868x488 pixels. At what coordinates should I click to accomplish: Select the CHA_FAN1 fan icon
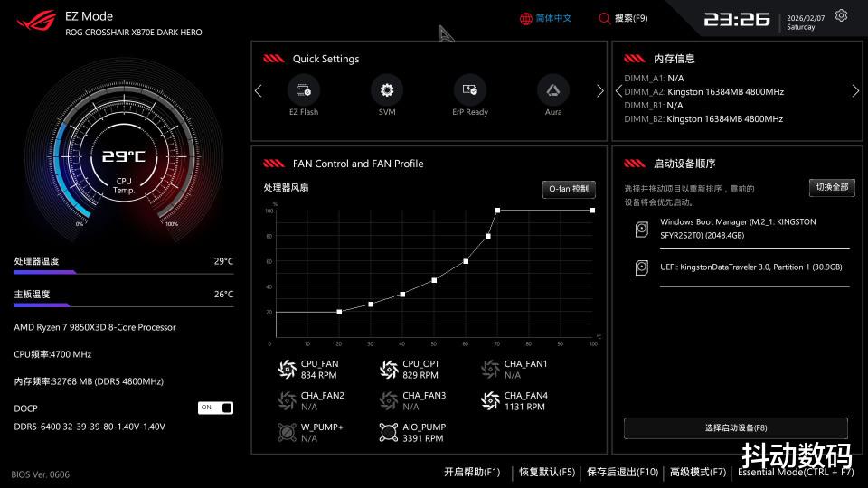click(490, 369)
